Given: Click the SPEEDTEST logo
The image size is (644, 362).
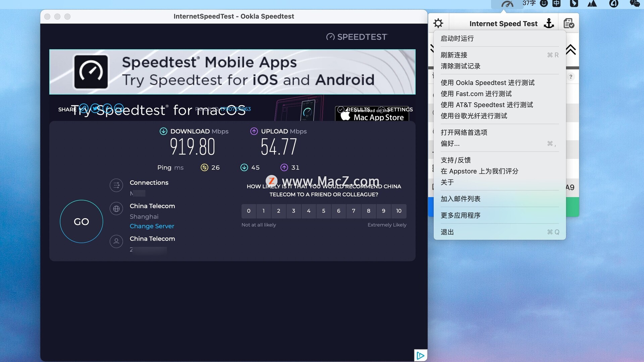Looking at the screenshot, I should tap(357, 37).
